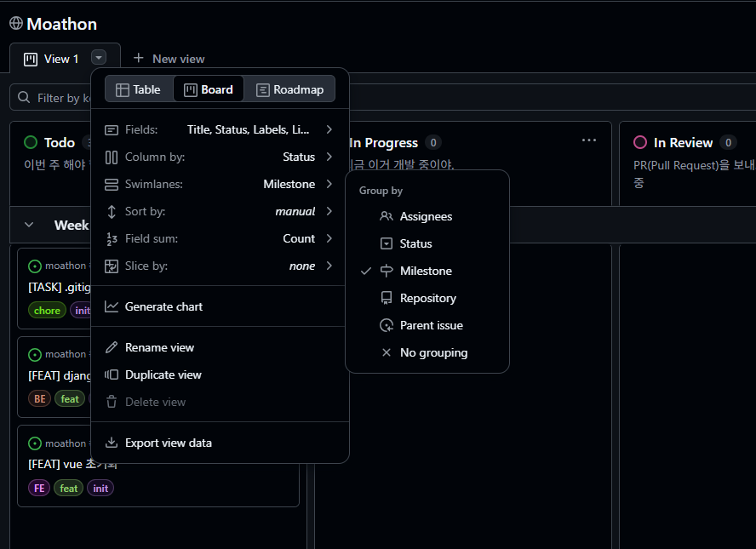This screenshot has width=756, height=549.
Task: Click the purple FE label
Action: (x=39, y=489)
